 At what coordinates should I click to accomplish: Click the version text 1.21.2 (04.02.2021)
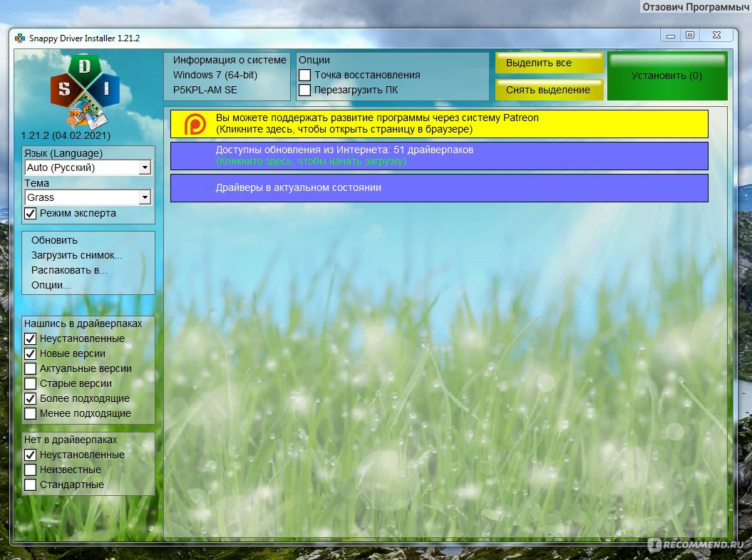point(66,135)
